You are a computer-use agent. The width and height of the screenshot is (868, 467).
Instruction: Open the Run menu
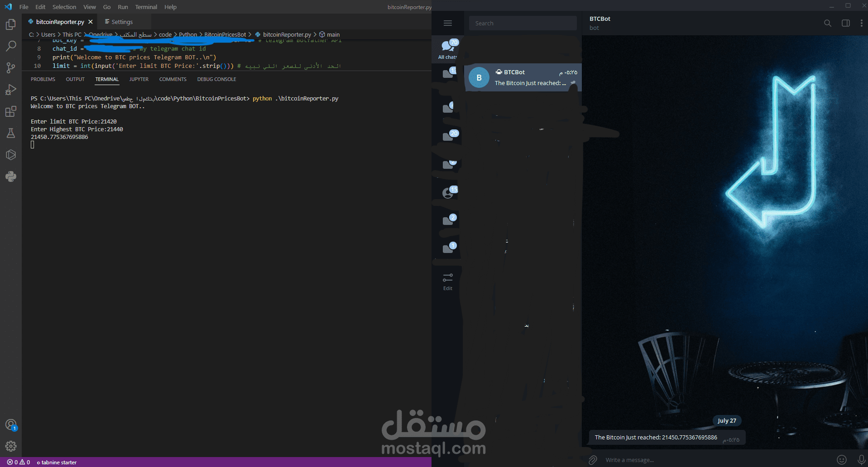[123, 7]
